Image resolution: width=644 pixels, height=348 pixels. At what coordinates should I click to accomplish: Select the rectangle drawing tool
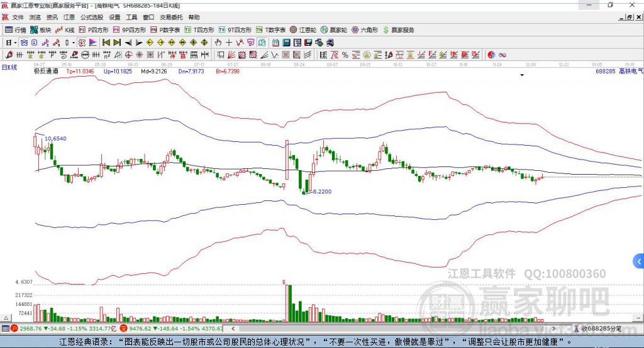(221, 55)
